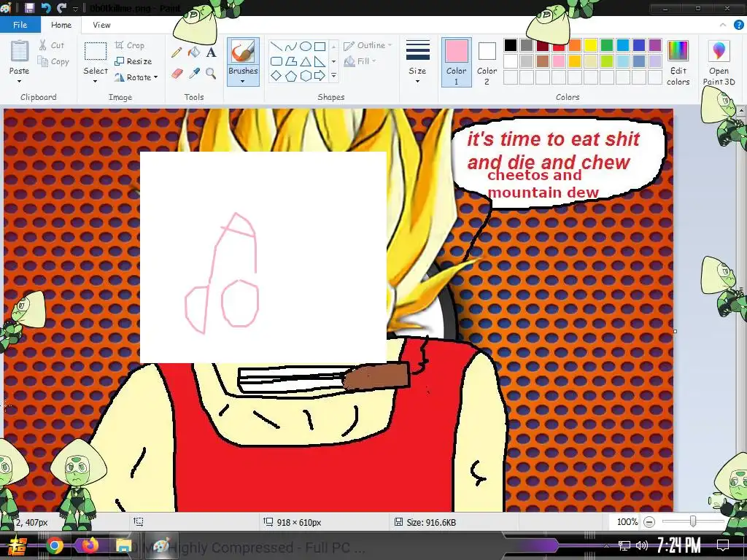Open the Rotate dropdown
747x560 pixels.
136,77
